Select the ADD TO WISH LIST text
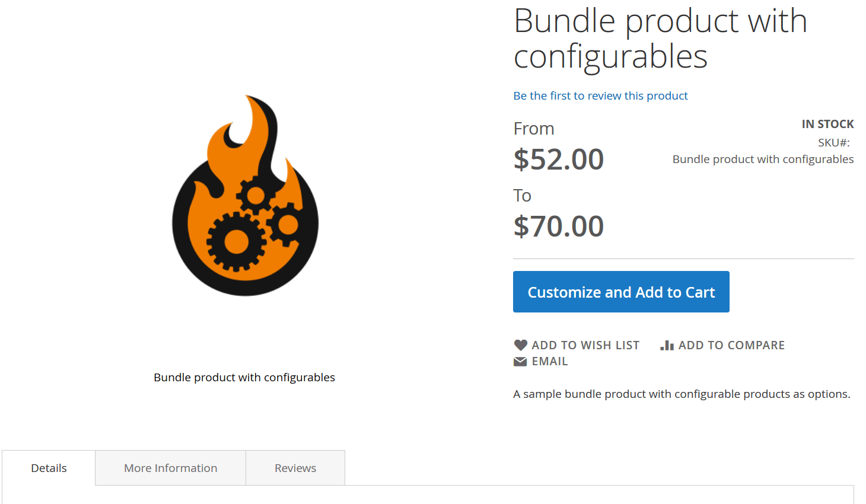866x504 pixels. click(585, 345)
